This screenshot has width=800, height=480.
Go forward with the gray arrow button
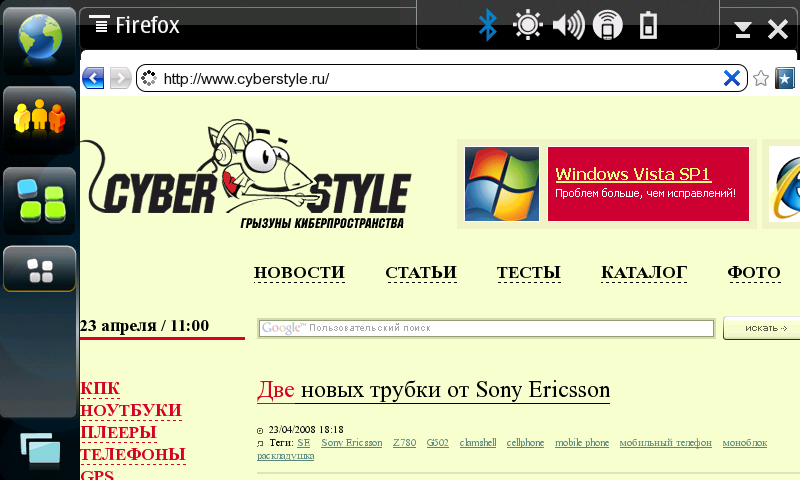121,78
